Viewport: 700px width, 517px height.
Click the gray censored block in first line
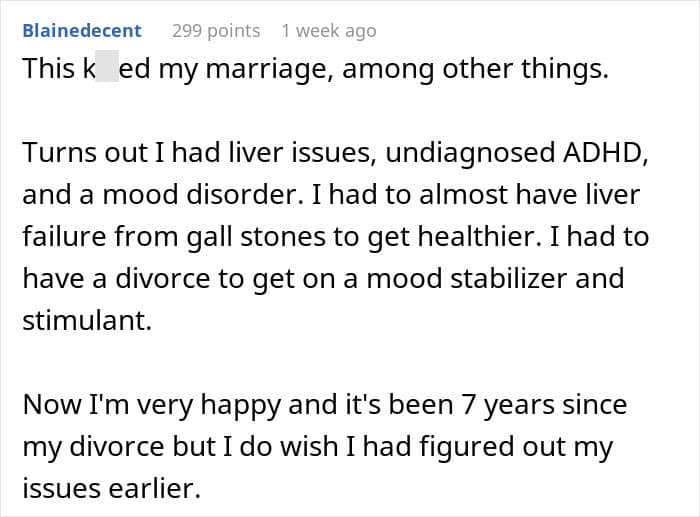tap(107, 66)
